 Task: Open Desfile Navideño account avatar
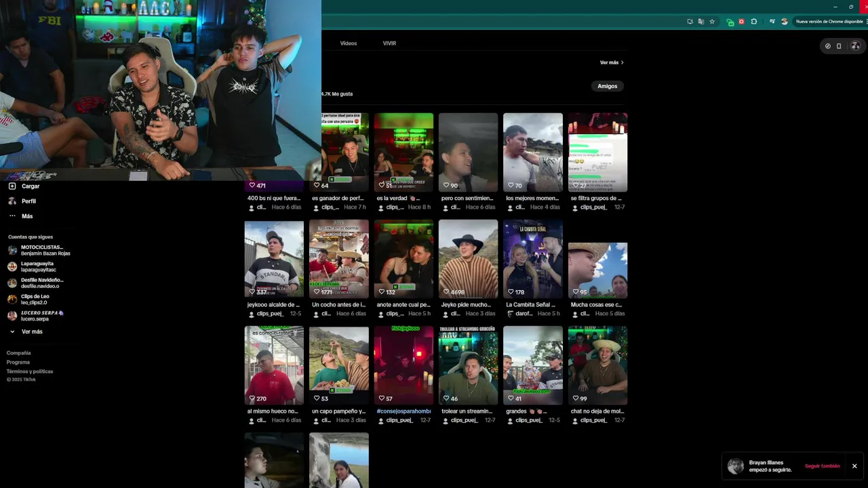point(12,283)
